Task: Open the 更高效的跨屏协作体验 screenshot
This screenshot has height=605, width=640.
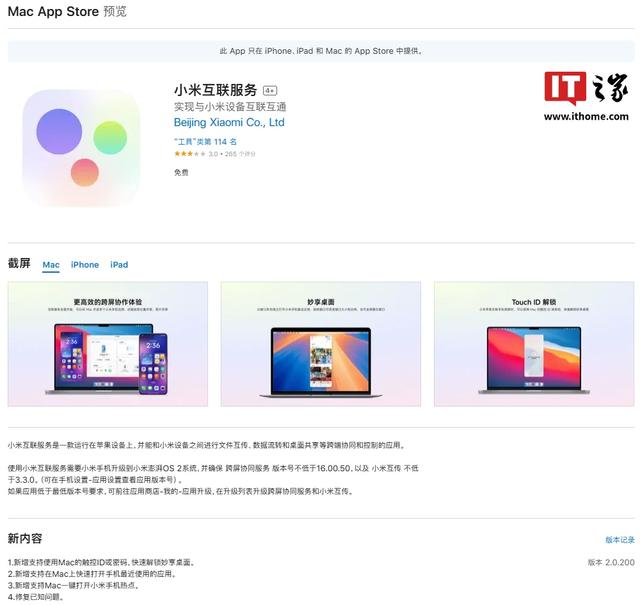Action: pyautogui.click(x=108, y=343)
